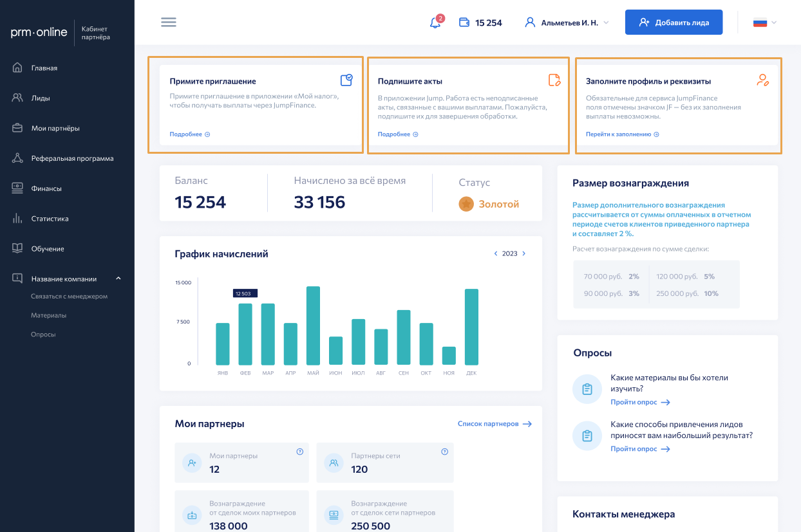Open Альметьев И. Н. user menu
The height and width of the screenshot is (532, 801).
(x=562, y=23)
